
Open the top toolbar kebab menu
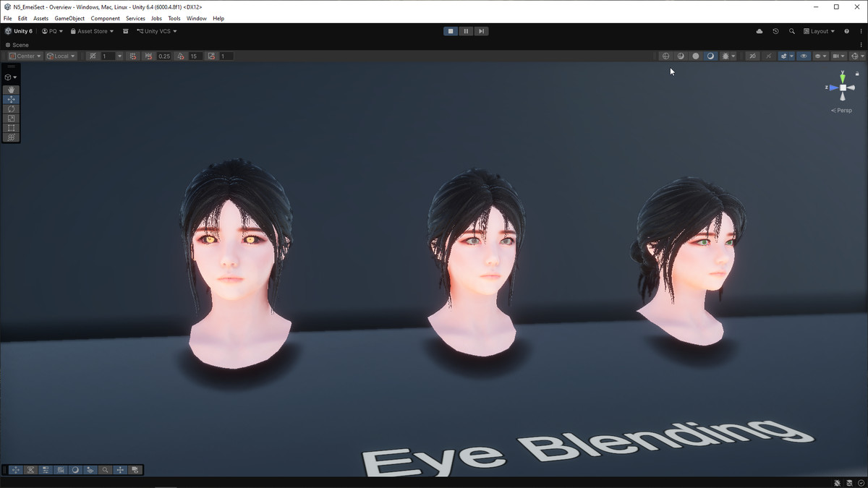click(x=861, y=31)
